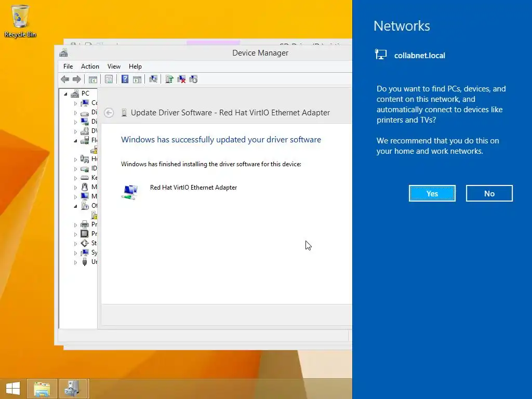Select the USB controllers plug icon in tree
Viewport: 532px width, 399px height.
point(85,262)
